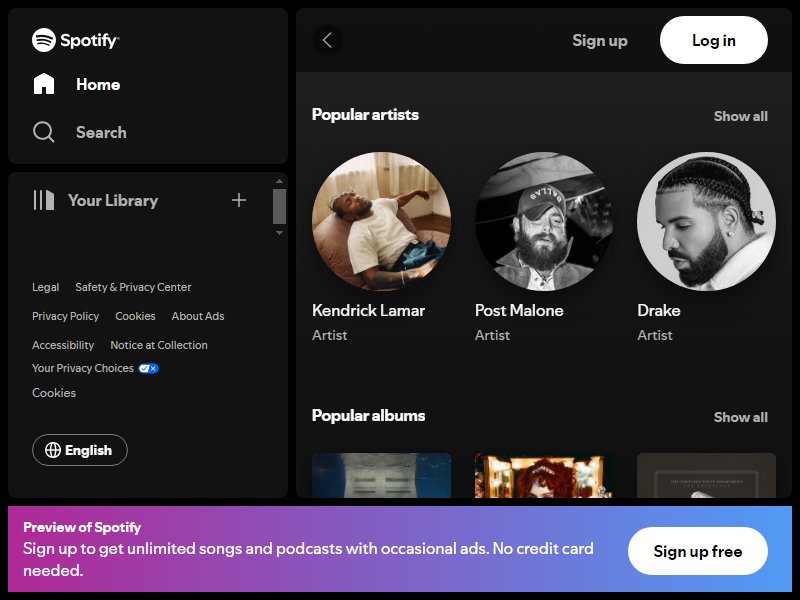Open the dark gray album cover
The width and height of the screenshot is (800, 600).
707,475
